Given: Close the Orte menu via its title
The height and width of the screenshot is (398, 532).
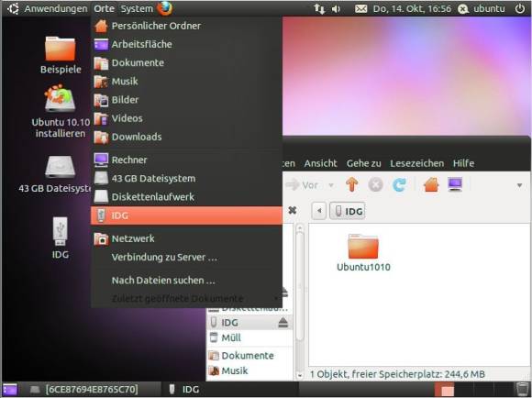Looking at the screenshot, I should click(104, 8).
